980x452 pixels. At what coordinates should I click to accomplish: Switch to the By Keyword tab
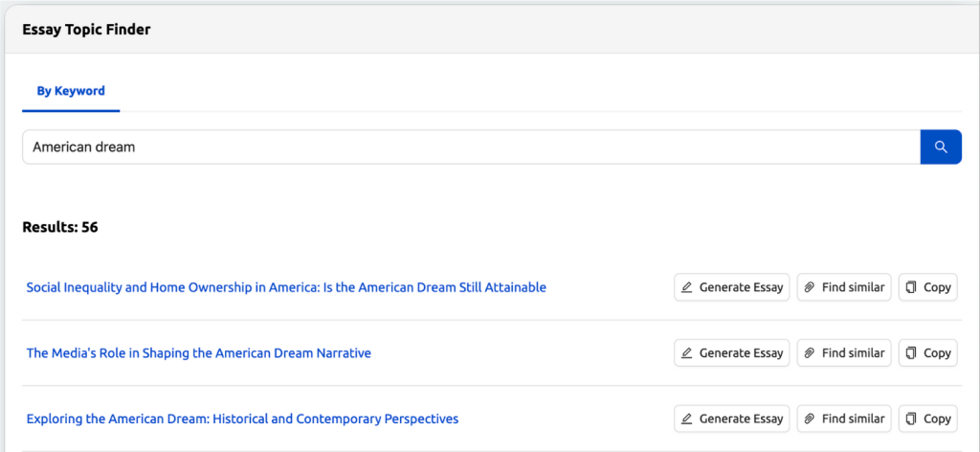tap(71, 91)
